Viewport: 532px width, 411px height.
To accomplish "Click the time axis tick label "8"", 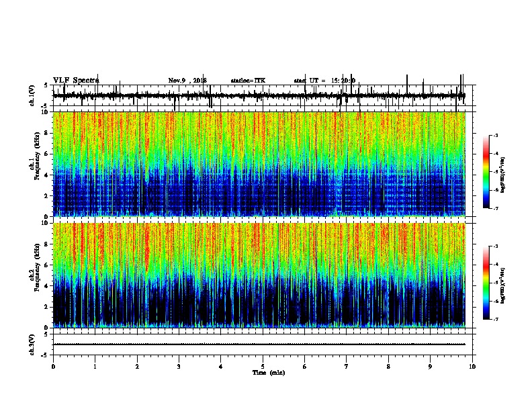I will 388,367.
